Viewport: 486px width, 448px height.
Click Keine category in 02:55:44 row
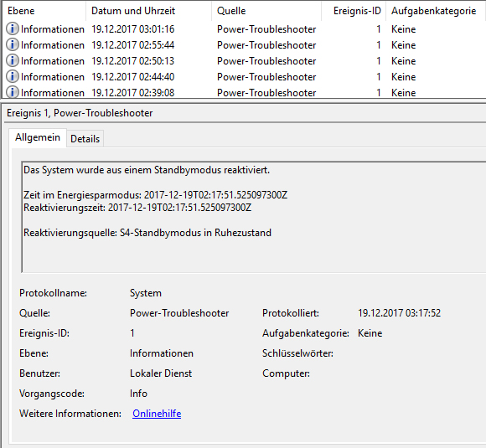(404, 45)
